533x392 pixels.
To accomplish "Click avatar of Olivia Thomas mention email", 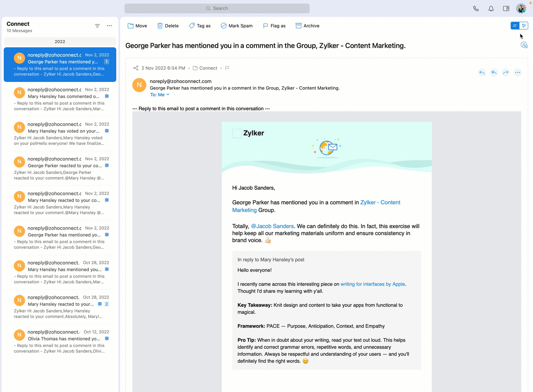I will [19, 335].
